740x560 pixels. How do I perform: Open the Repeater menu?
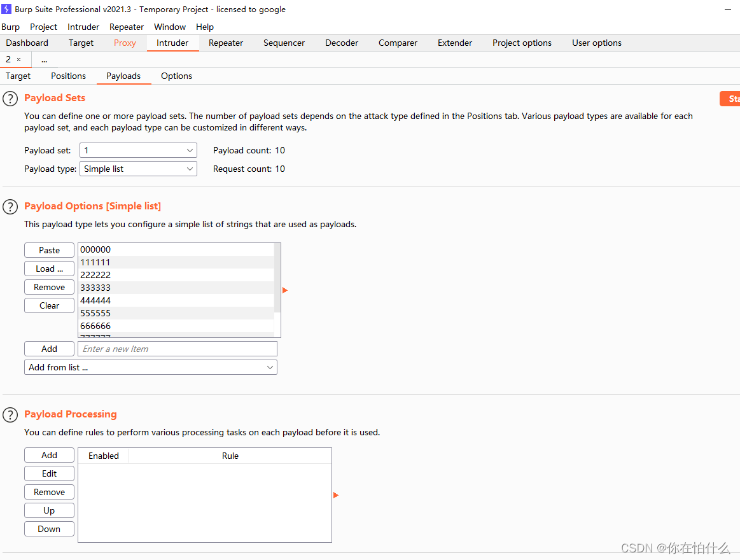[x=127, y=27]
